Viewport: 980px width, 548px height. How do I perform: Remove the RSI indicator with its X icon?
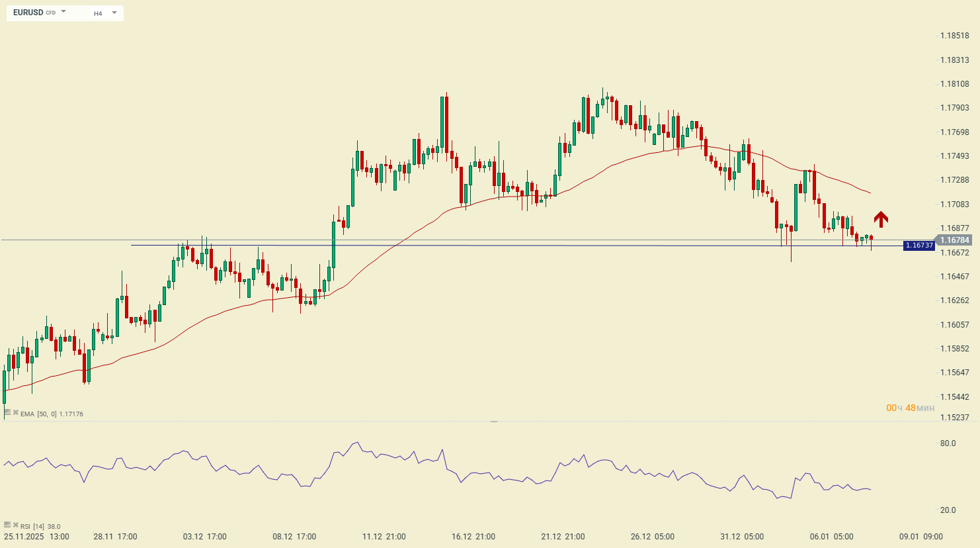point(16,525)
